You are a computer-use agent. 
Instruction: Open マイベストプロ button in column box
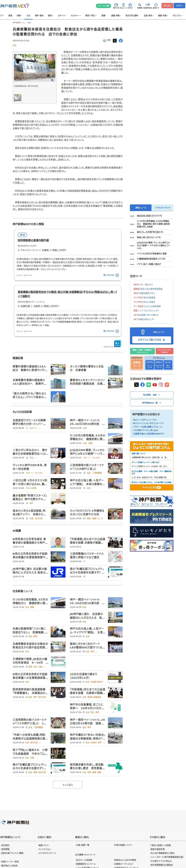pyautogui.click(x=152, y=488)
